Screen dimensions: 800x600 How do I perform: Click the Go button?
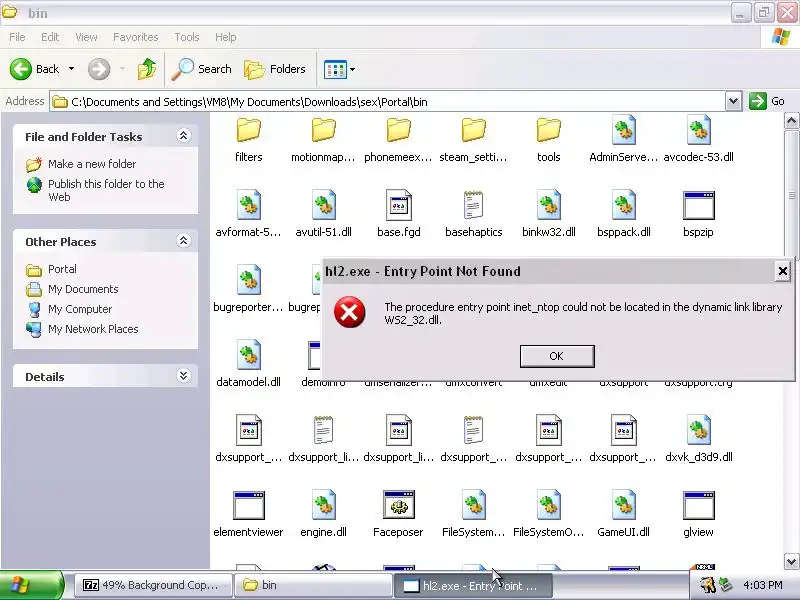click(767, 101)
